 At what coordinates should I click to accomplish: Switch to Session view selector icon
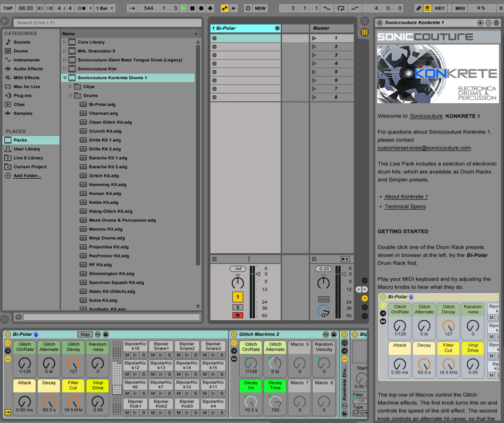coord(365,32)
